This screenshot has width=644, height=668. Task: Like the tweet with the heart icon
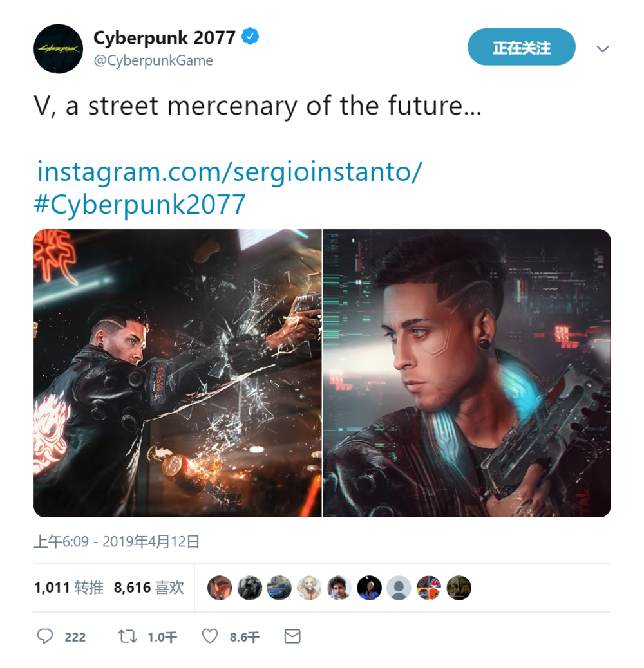[210, 636]
